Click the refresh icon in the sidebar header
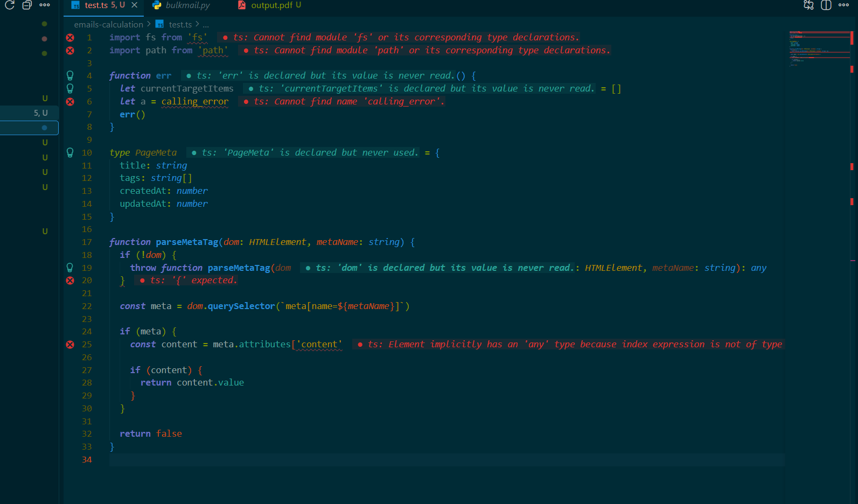 tap(10, 5)
